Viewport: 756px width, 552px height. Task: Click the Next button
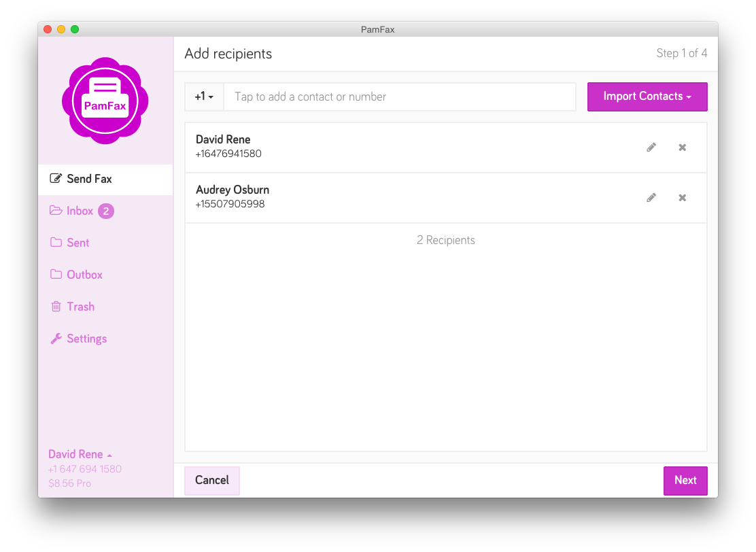click(x=685, y=481)
